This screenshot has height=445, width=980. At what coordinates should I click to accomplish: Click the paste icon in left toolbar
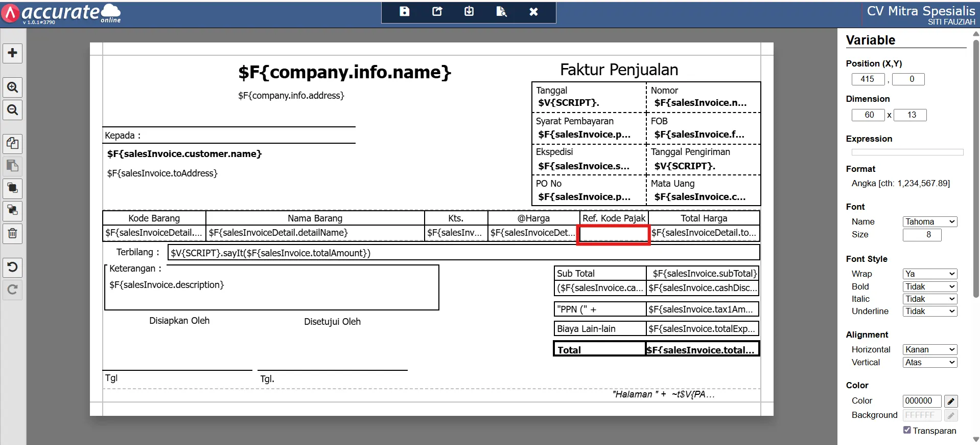coord(13,166)
